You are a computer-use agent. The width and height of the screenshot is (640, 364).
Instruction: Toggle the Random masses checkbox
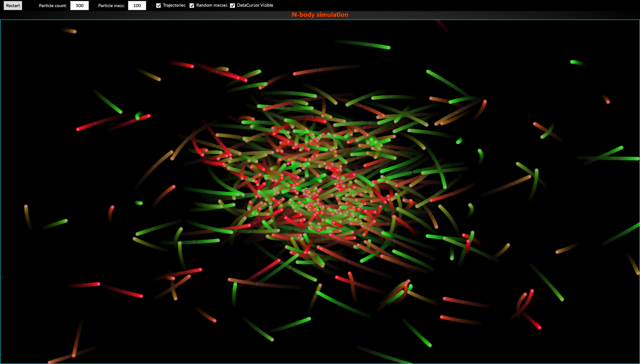click(x=192, y=5)
